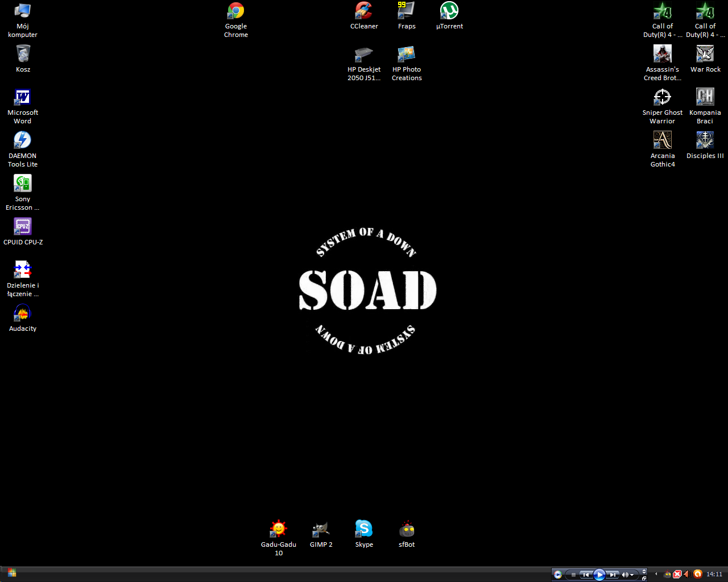
Task: Click the Windows Media Player logo in taskbar toolbar
Action: 558,575
